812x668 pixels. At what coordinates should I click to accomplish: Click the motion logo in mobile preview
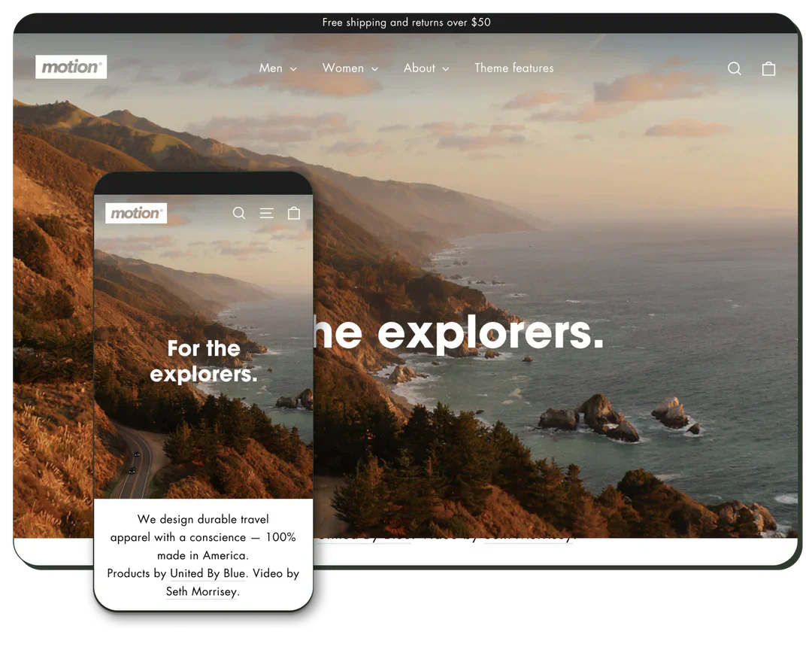pyautogui.click(x=136, y=213)
